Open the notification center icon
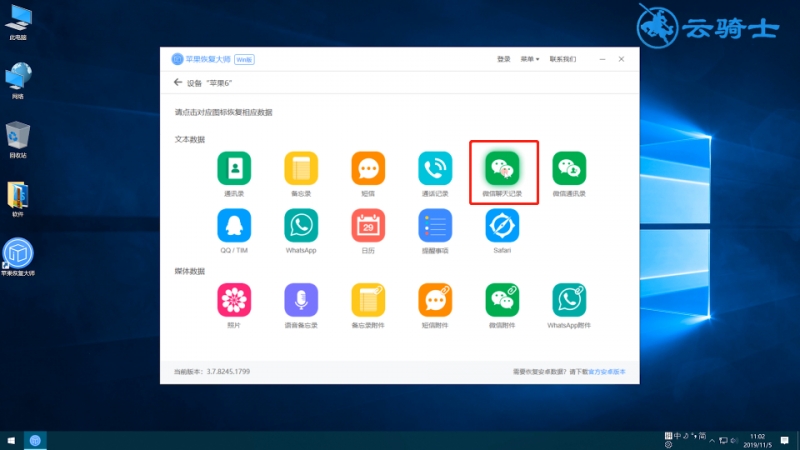 click(x=785, y=440)
